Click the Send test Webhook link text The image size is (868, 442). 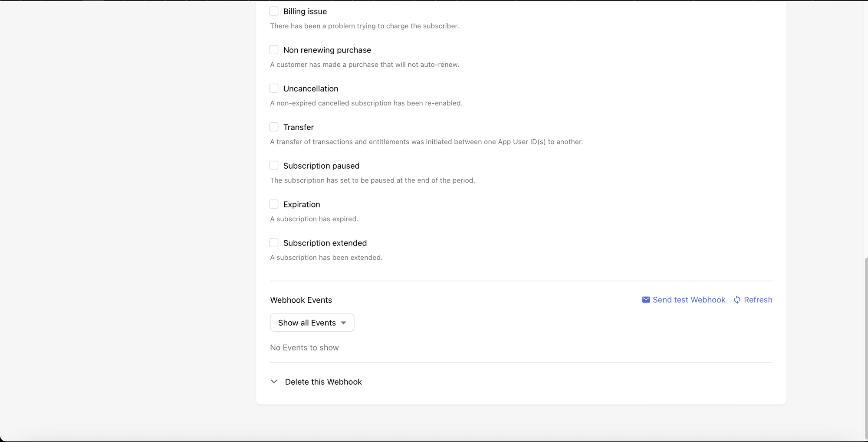[689, 300]
